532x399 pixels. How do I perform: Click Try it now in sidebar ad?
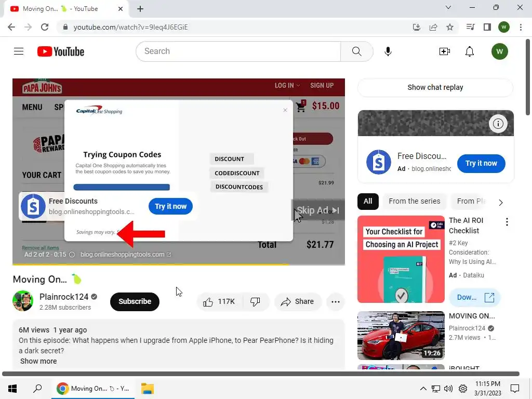481,163
